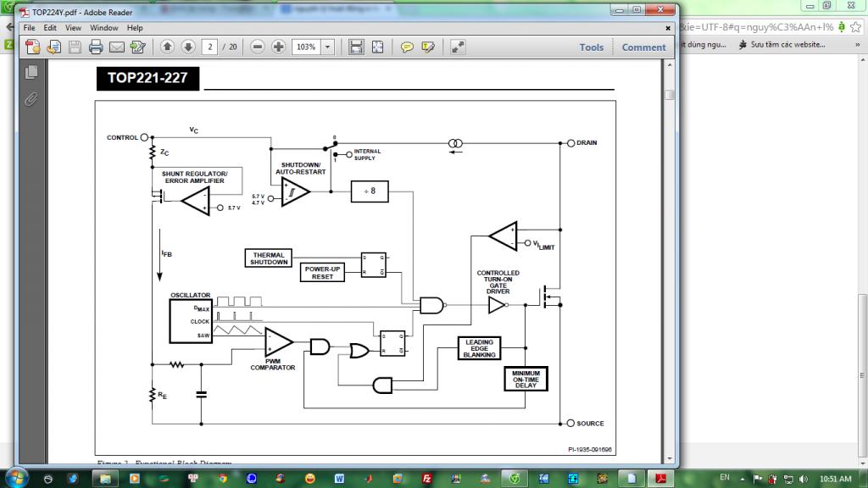This screenshot has height=488, width=868.
Task: Go to next page arrow
Action: click(x=188, y=47)
